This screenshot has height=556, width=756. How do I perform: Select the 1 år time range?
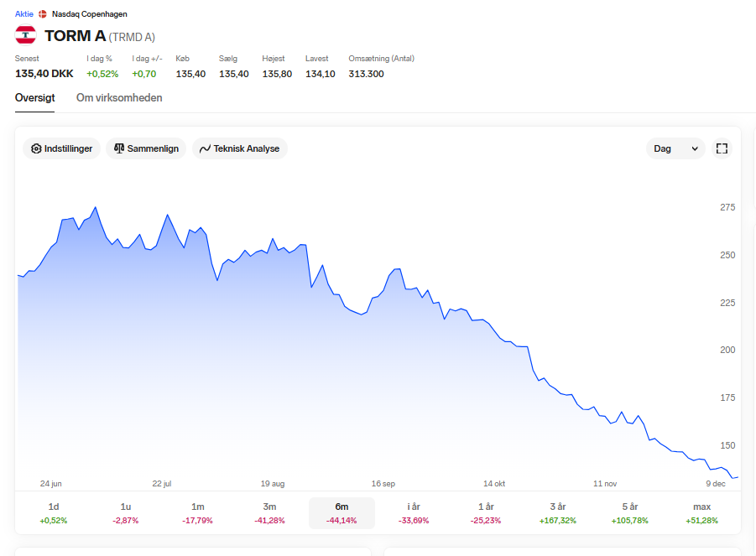pos(486,513)
